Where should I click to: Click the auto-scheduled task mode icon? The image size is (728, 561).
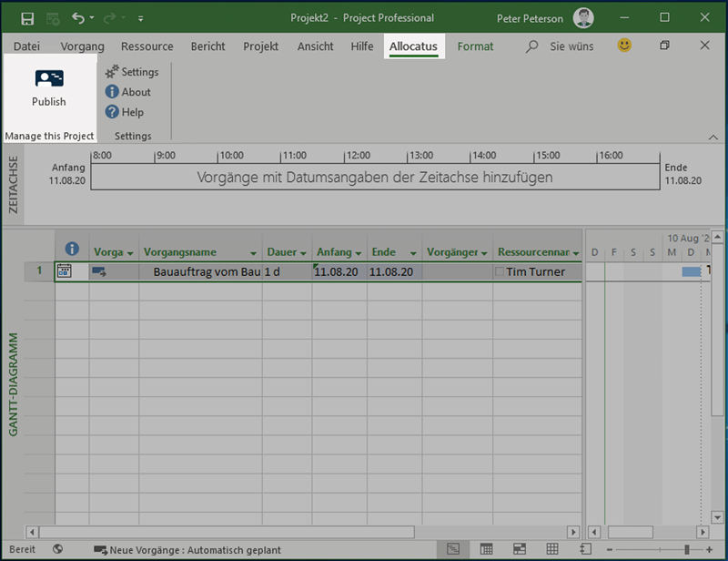(x=99, y=271)
